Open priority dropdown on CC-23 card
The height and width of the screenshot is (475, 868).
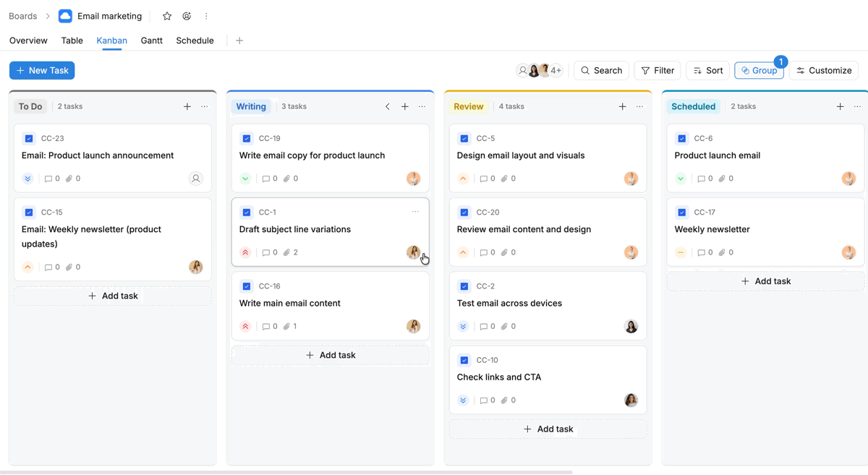click(28, 179)
